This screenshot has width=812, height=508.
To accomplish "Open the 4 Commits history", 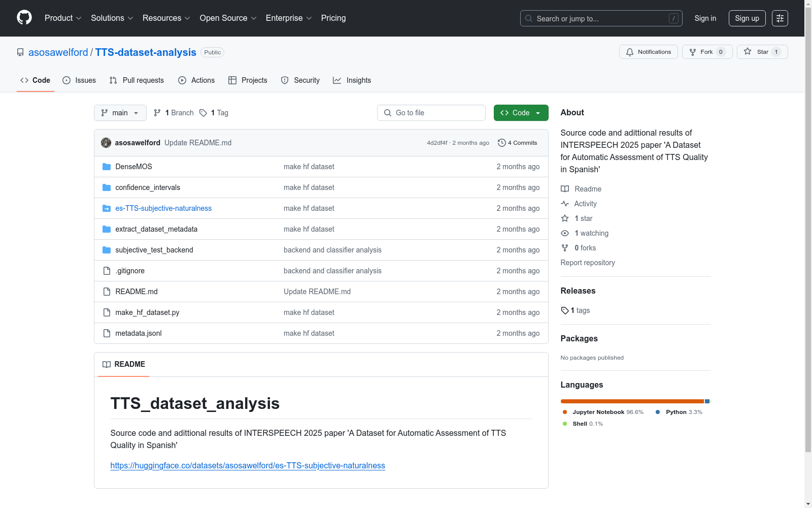I will pos(518,143).
